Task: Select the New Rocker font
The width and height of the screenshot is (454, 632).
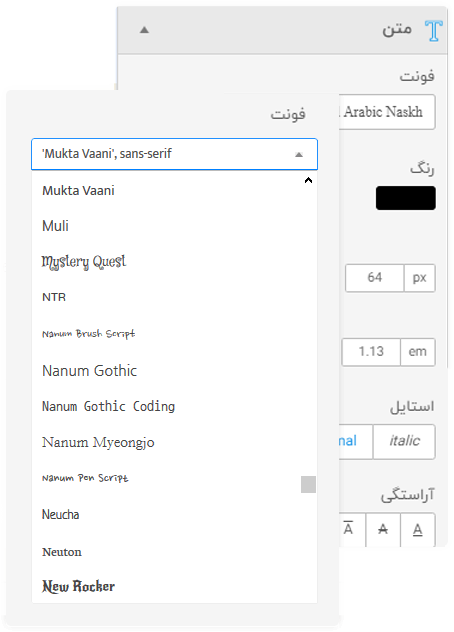Action: [x=78, y=586]
